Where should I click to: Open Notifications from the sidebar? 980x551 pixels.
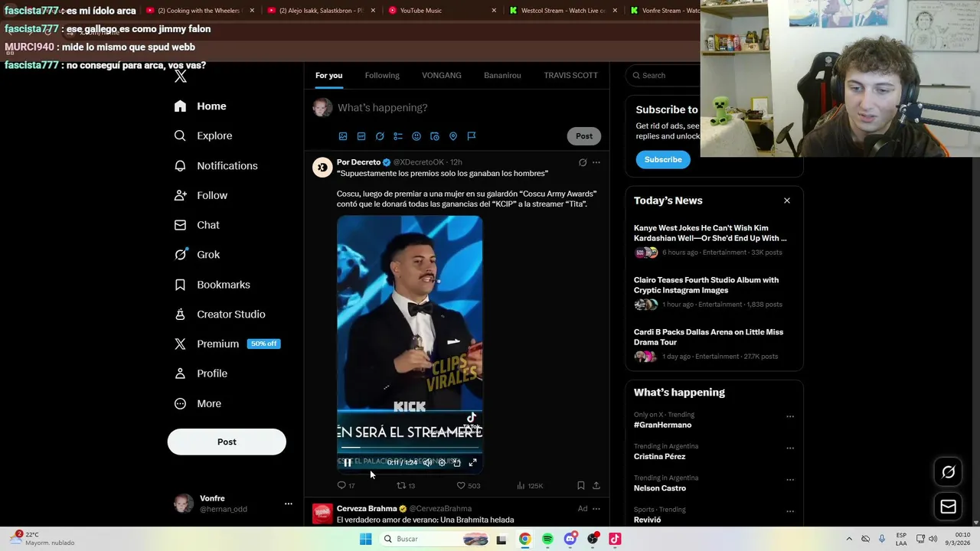[x=216, y=165]
